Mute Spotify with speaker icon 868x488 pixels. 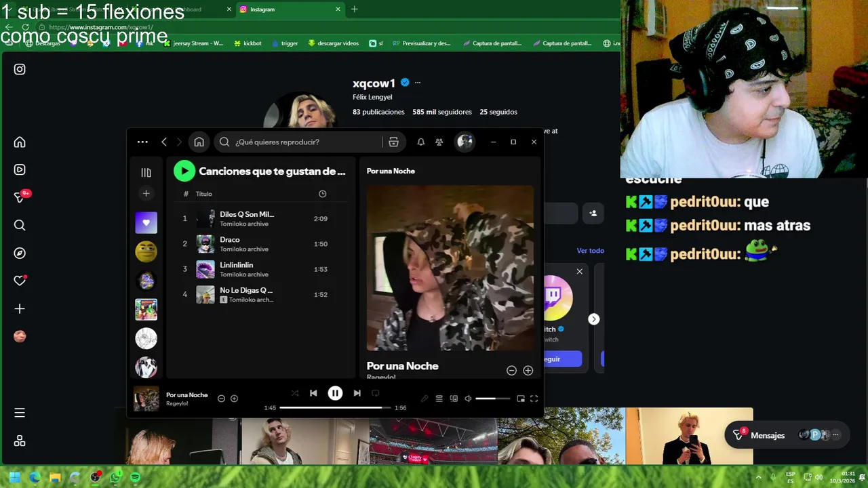[x=468, y=399]
